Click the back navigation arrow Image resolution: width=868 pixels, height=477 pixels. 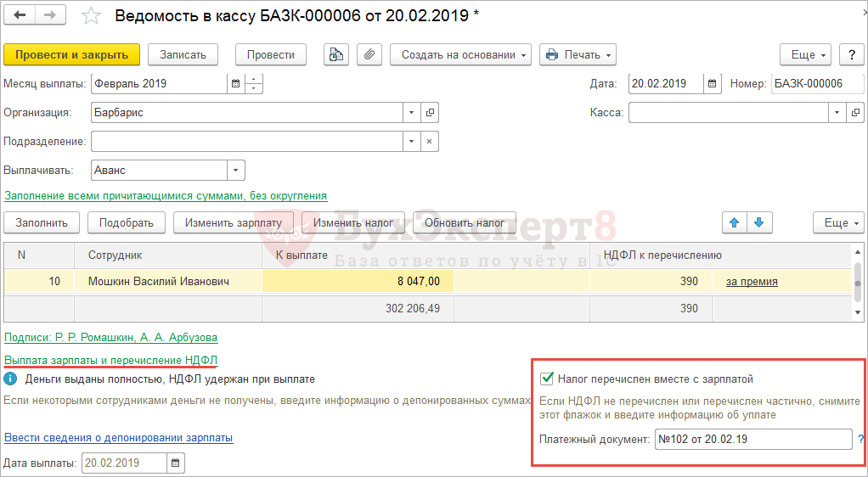click(20, 16)
